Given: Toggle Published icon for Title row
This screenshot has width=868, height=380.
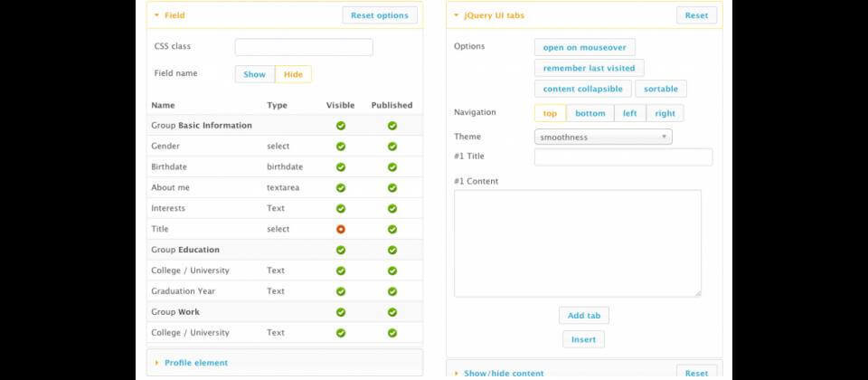Looking at the screenshot, I should 392,229.
